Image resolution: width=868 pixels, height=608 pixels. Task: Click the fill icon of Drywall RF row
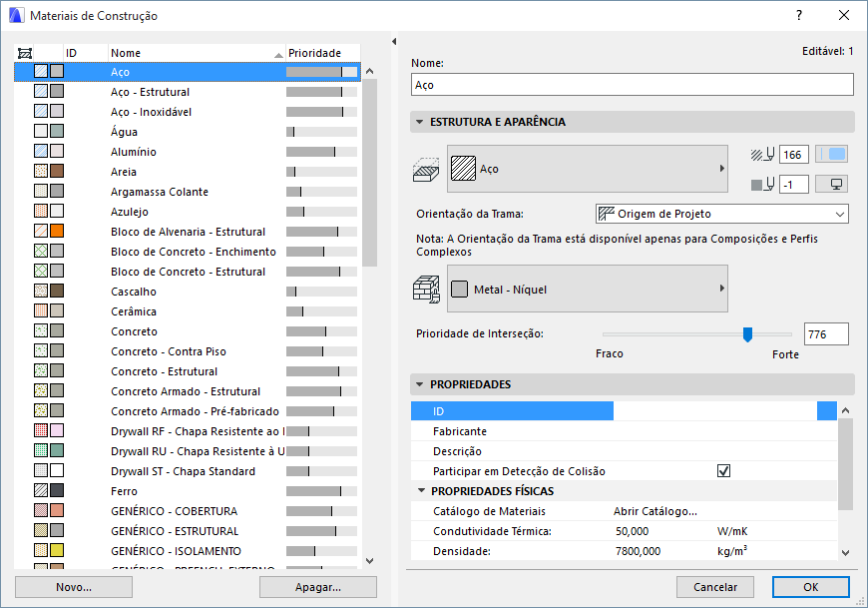(x=41, y=431)
